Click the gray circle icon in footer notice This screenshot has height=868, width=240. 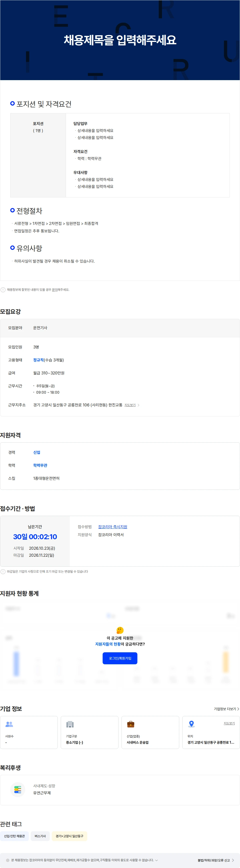[8, 860]
